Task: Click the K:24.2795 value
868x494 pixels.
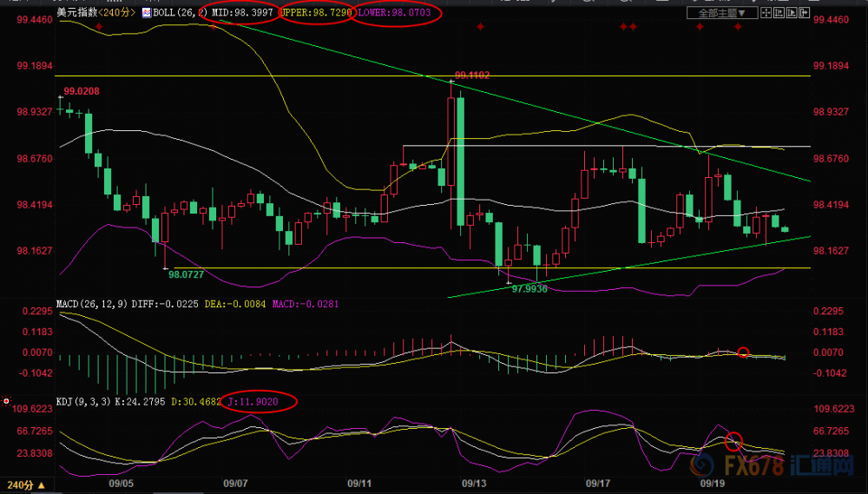Action: (140, 401)
